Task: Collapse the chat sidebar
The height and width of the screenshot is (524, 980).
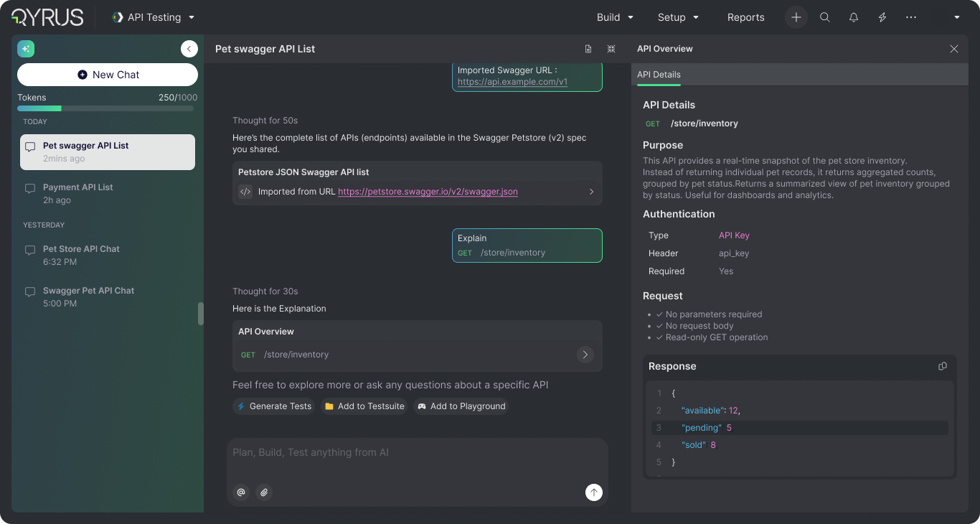Action: pos(189,49)
